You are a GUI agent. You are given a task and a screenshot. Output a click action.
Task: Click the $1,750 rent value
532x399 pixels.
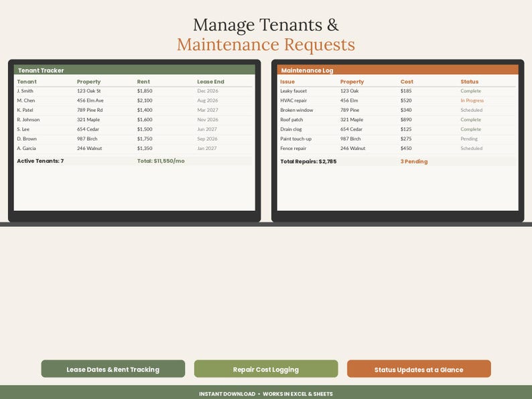click(x=145, y=139)
